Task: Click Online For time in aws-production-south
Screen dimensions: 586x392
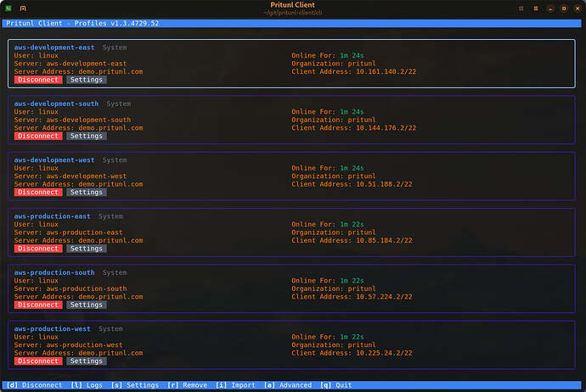Action: coord(352,281)
